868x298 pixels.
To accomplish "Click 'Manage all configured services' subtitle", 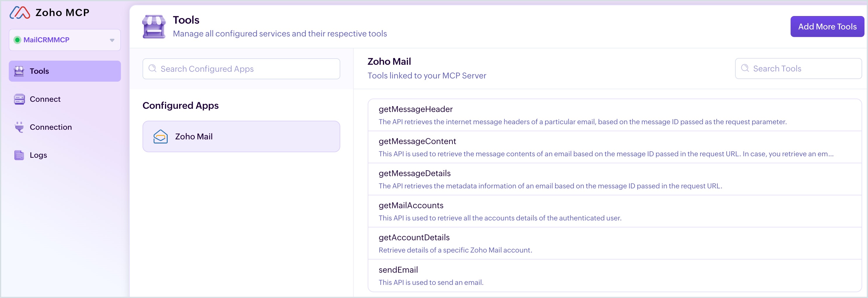I will point(280,34).
